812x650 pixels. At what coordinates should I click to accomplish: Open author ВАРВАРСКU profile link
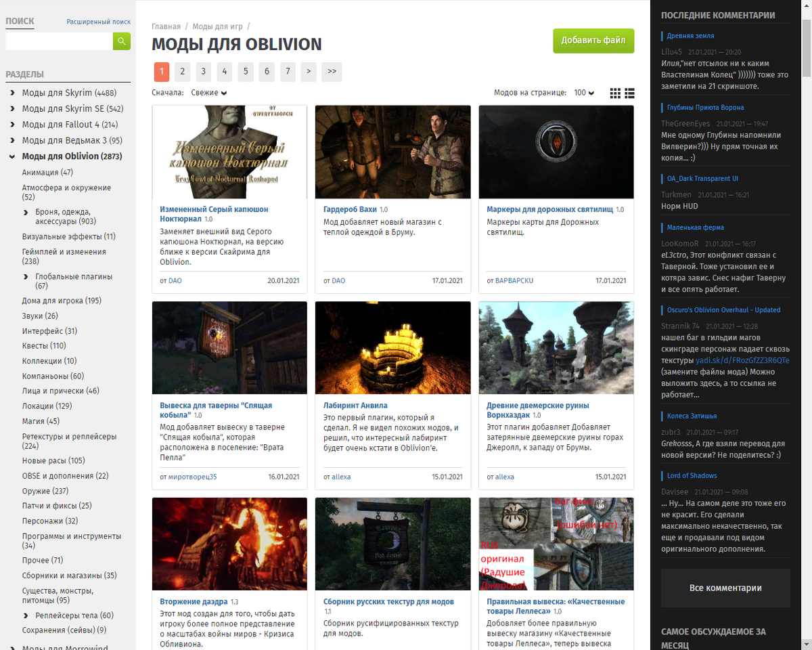[x=514, y=280]
